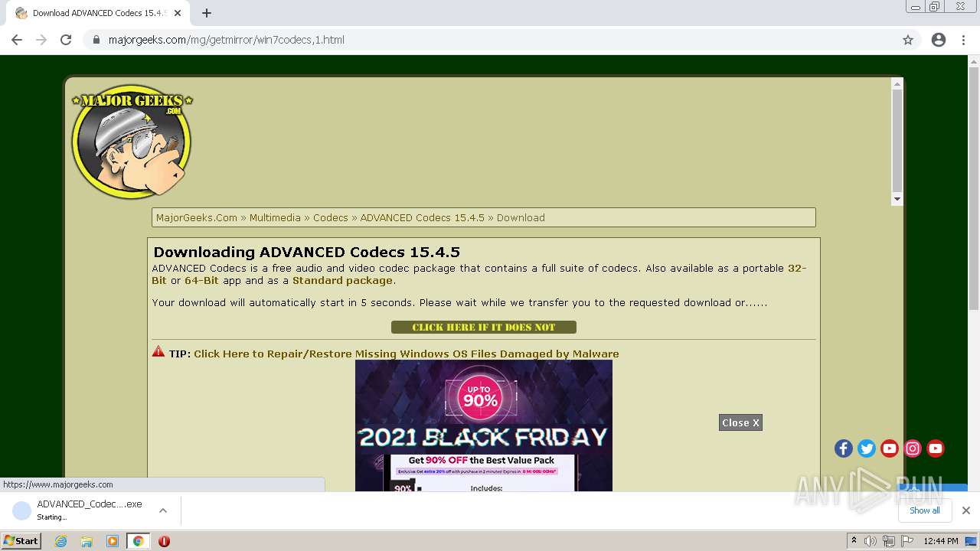This screenshot has height=551, width=980.
Task: Click Show all downloads
Action: pyautogui.click(x=925, y=510)
